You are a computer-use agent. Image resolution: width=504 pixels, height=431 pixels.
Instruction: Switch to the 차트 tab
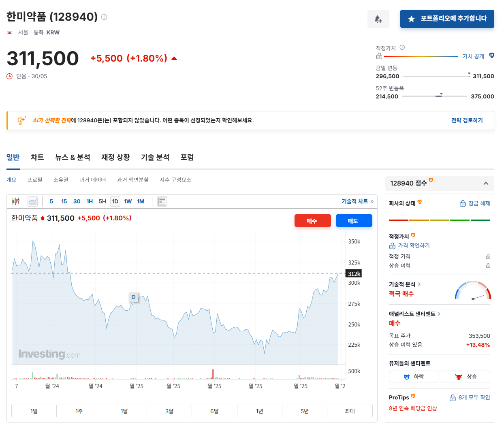(x=37, y=157)
